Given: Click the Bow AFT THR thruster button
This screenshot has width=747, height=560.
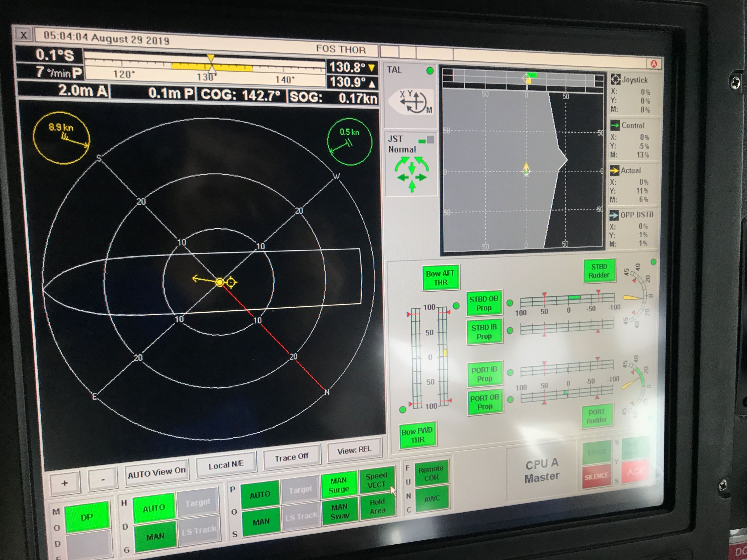Looking at the screenshot, I should pos(440,278).
